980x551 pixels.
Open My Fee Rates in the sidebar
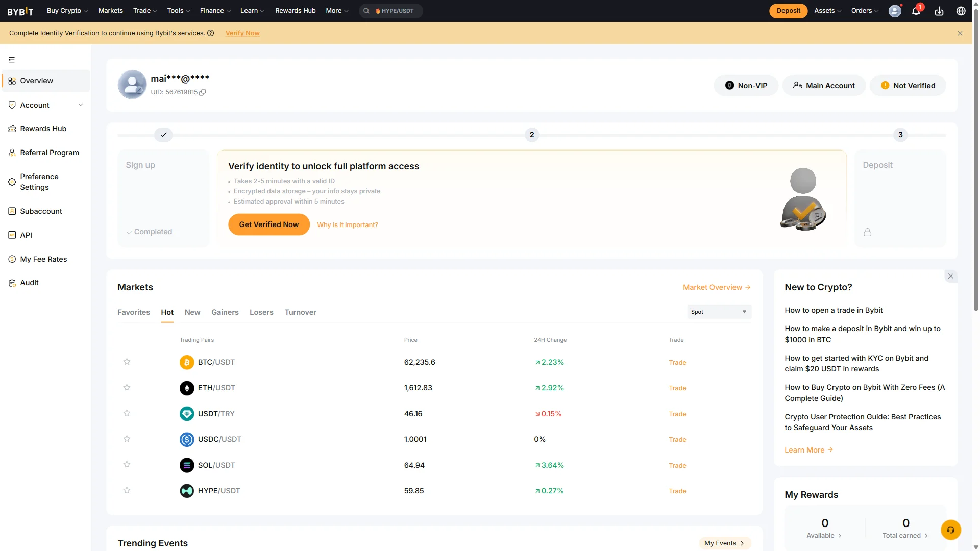coord(46,259)
